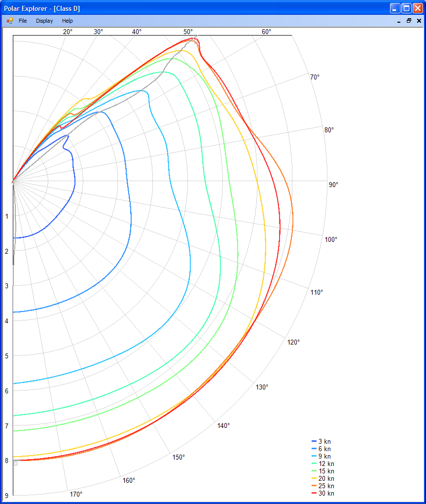Click the Polar Explorer title bar text
Viewport: 426px width, 504px height.
[x=42, y=9]
